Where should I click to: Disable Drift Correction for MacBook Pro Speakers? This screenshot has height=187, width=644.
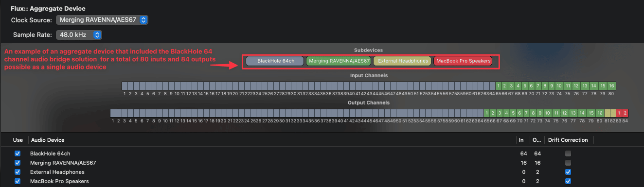click(x=568, y=181)
